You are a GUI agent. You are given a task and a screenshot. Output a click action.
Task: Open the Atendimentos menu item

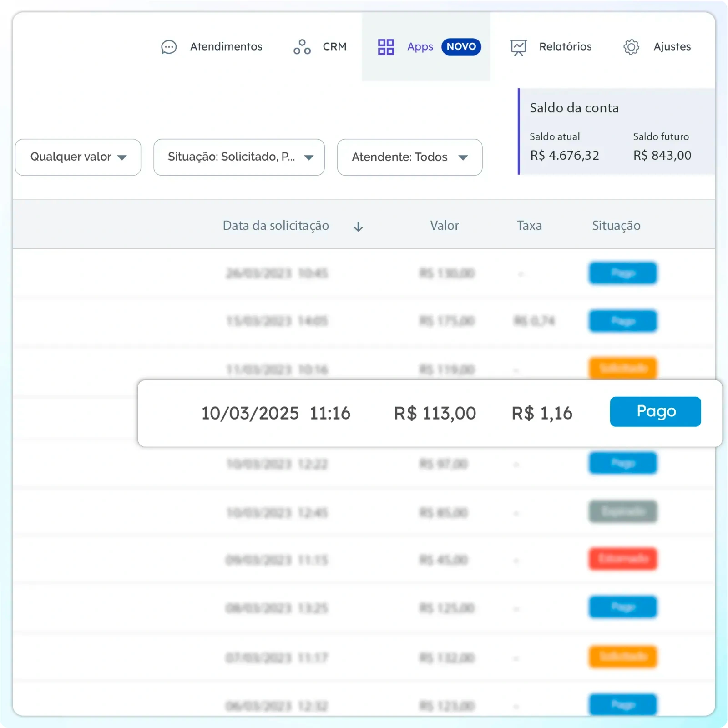(x=226, y=46)
